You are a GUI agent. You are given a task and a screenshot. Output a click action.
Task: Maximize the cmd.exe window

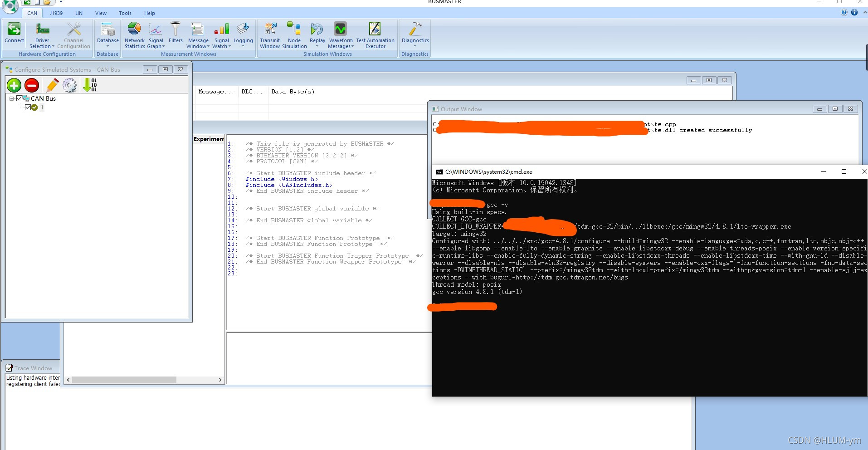click(844, 171)
